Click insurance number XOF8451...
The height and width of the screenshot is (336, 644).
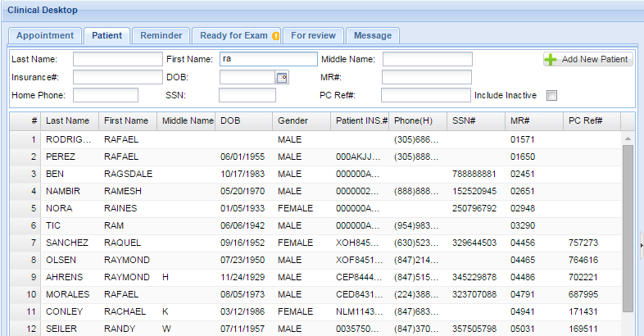pos(359,260)
